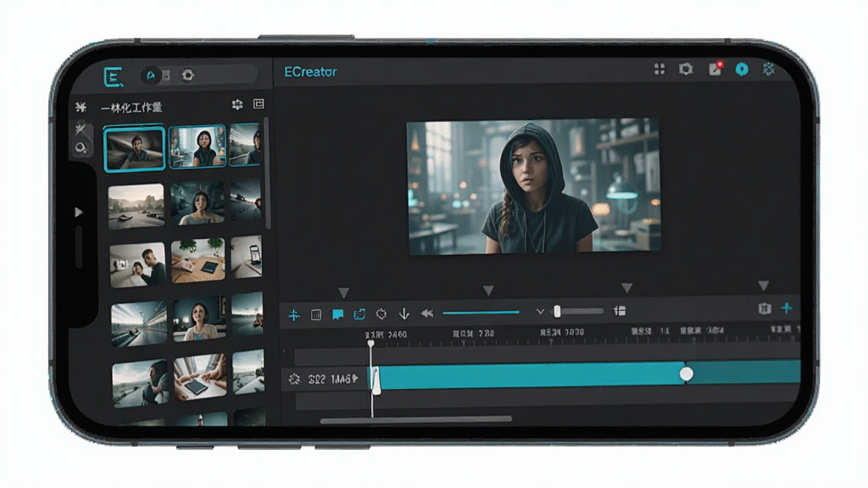Open the edit icon with the red badge
Viewport: 868px width, 488px height.
point(715,69)
